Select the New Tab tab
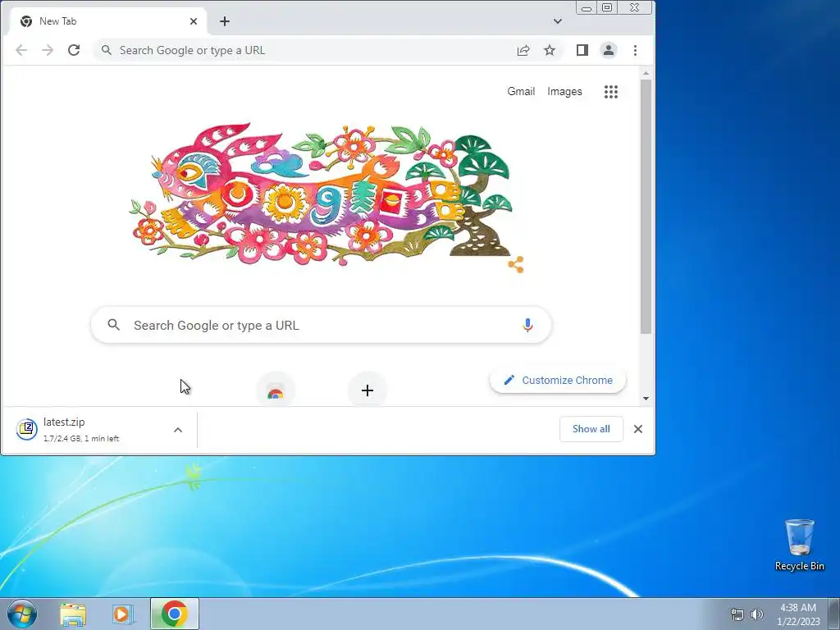Viewport: 840px width, 630px height. [107, 21]
